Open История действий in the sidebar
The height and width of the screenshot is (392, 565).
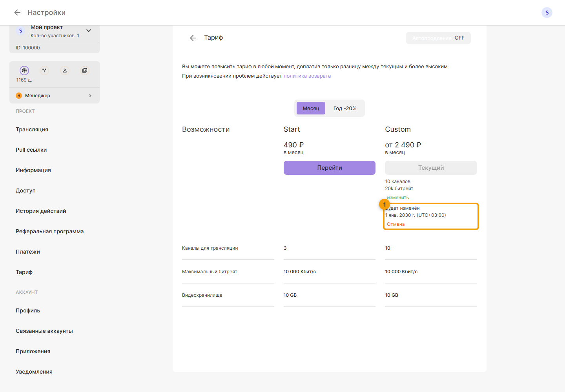pos(41,211)
